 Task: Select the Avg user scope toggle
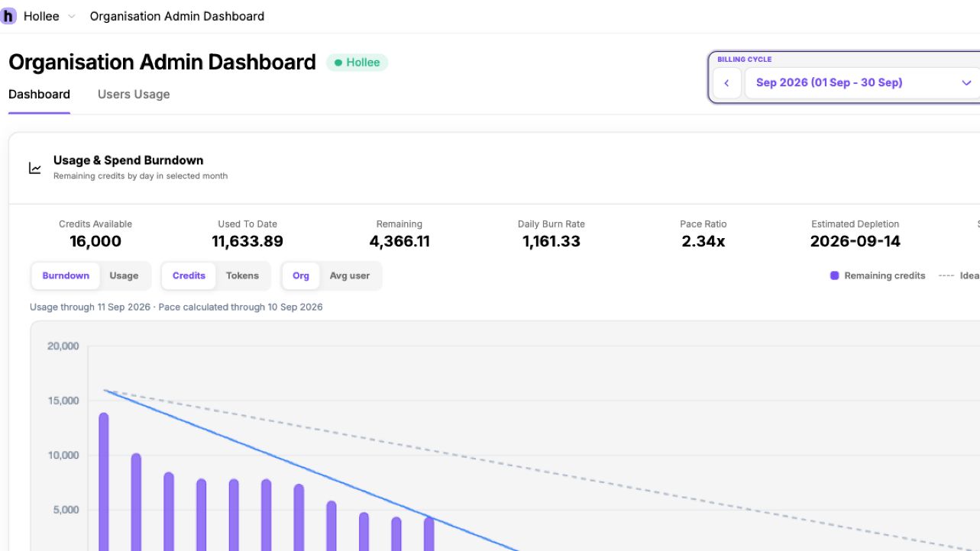point(350,275)
